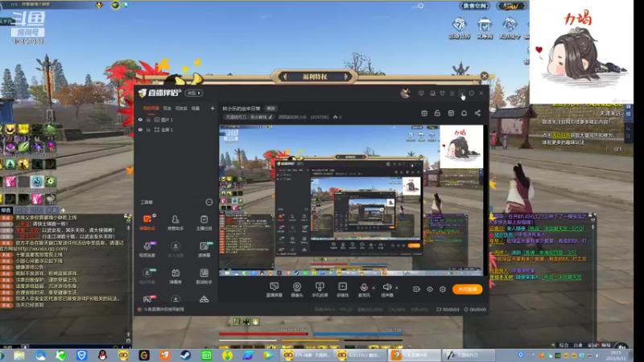Switch to 天涯明月刀 taskbar window

pos(466,355)
